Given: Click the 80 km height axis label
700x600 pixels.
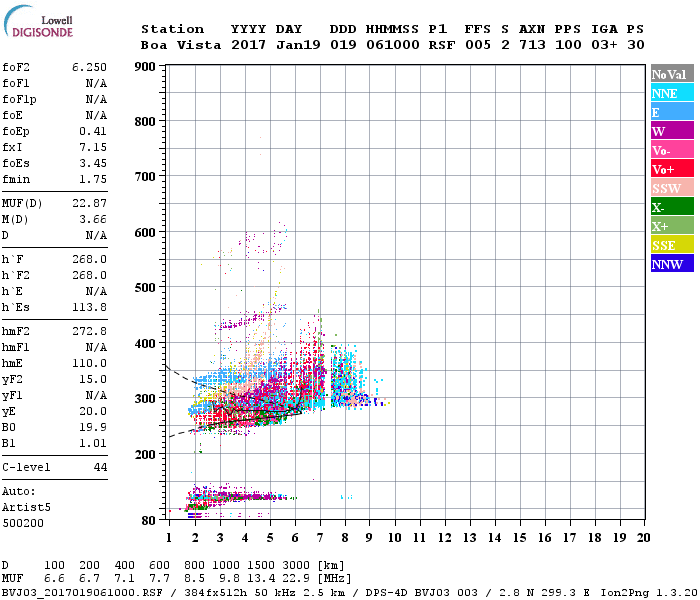Looking at the screenshot, I should pyautogui.click(x=149, y=520).
